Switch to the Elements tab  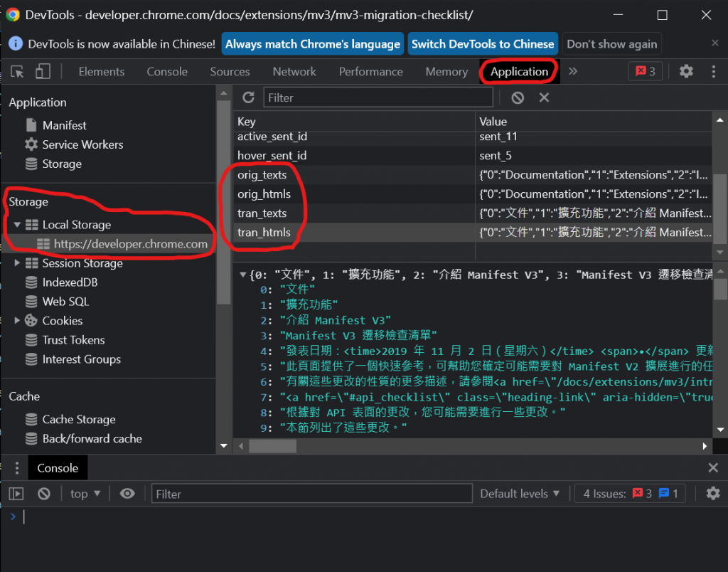pos(101,72)
